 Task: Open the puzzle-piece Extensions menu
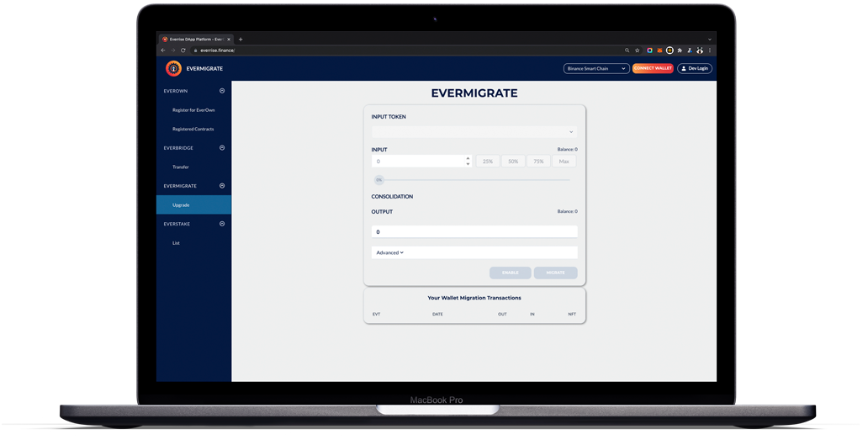click(680, 50)
